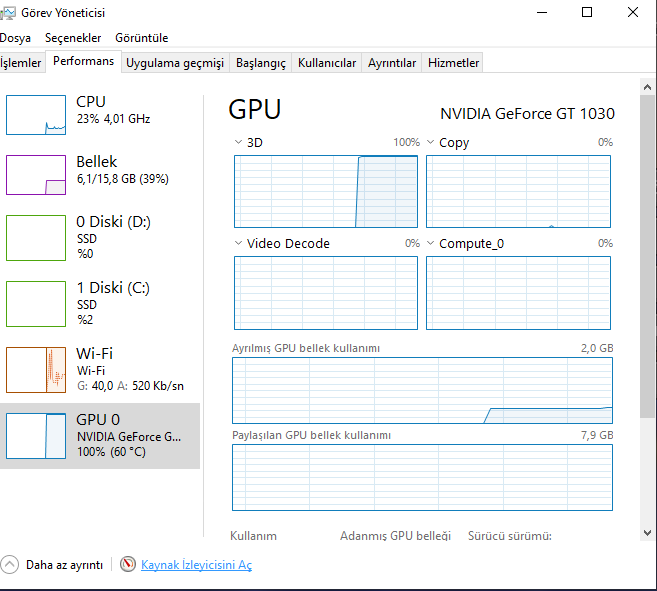The image size is (657, 591).
Task: Click the vertical scrollbar in GPU panel
Action: (648, 300)
